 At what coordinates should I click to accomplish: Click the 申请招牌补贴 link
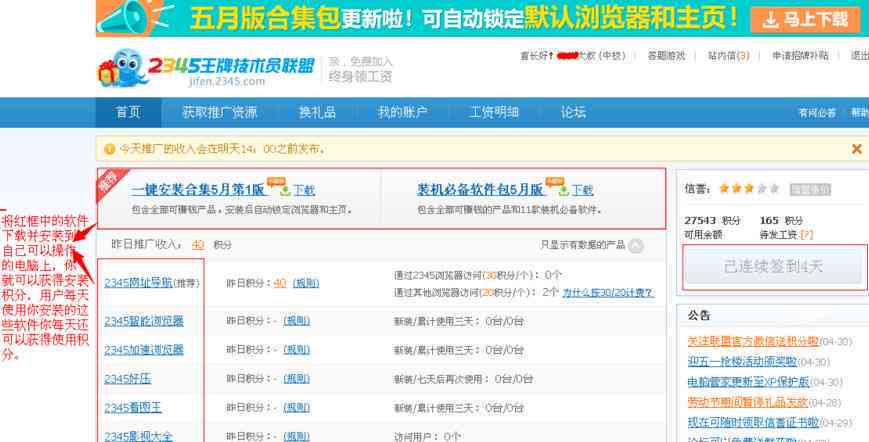800,55
